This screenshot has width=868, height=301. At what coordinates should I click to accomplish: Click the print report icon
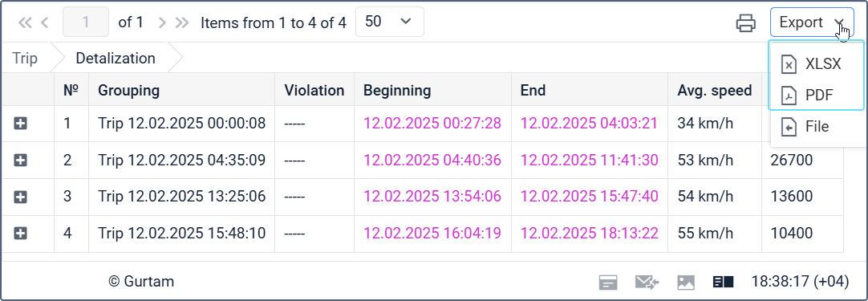click(x=745, y=22)
